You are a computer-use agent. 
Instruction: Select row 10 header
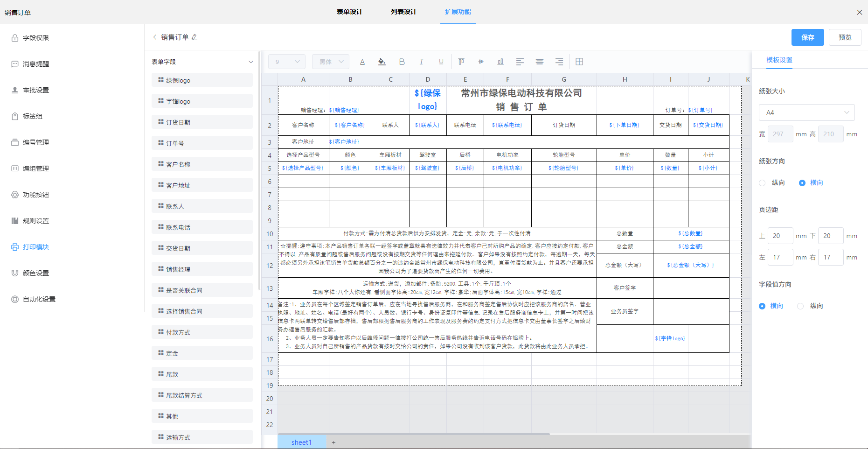270,234
